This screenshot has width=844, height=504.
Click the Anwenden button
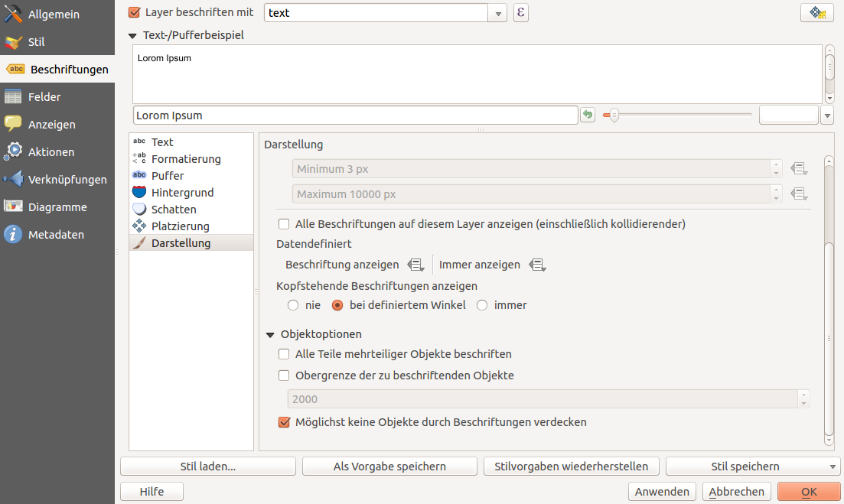pos(662,491)
